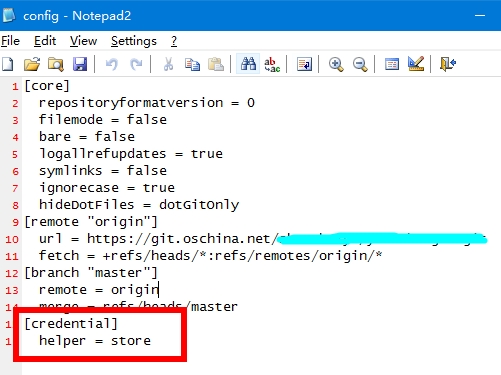
Task: Click the "bare = false" line
Action: pos(87,137)
